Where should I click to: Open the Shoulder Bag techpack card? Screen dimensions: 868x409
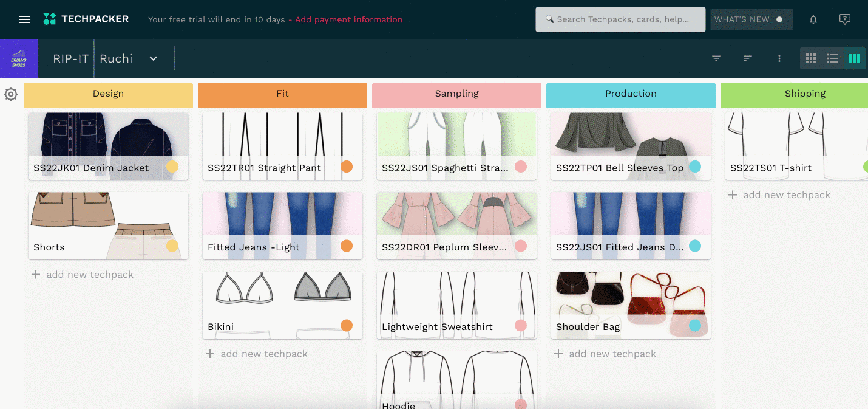coord(630,305)
